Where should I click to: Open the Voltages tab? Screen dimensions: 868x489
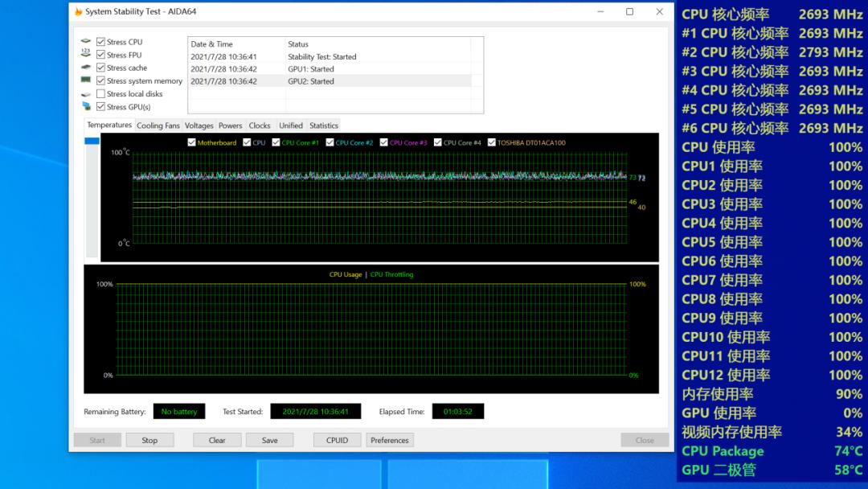point(199,125)
